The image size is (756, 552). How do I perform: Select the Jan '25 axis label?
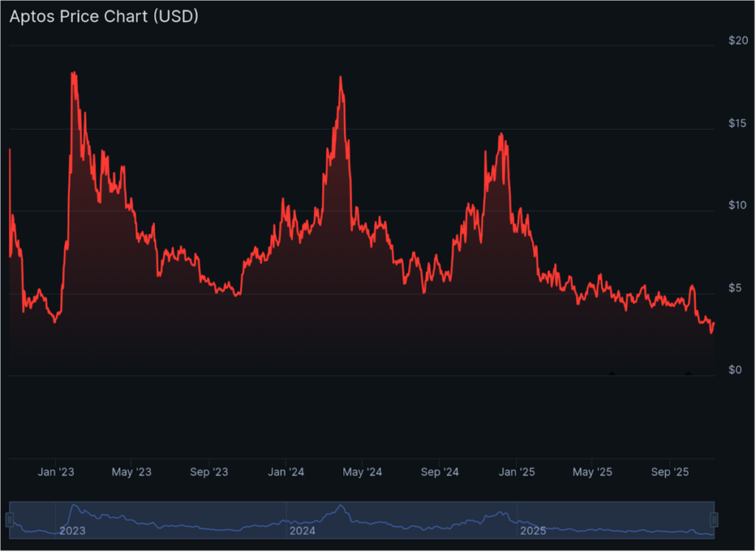coord(517,472)
